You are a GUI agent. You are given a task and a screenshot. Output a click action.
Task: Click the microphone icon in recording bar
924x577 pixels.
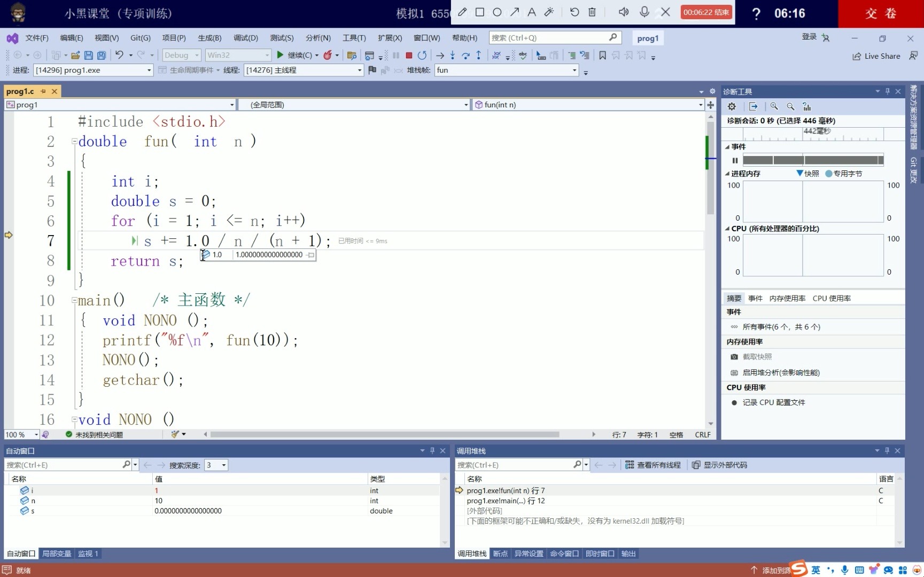point(645,12)
